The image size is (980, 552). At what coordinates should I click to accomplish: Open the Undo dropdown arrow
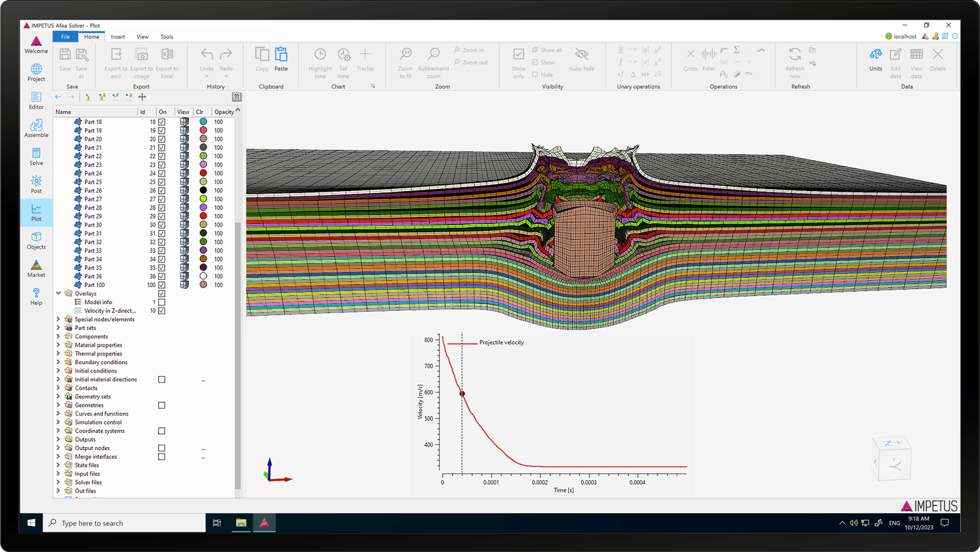pyautogui.click(x=207, y=77)
